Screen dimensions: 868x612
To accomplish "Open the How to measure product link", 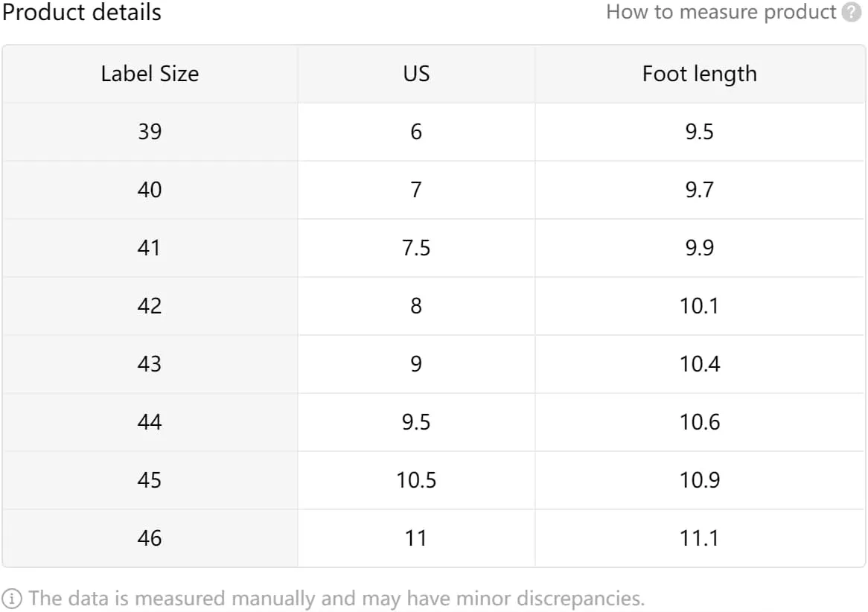I will [721, 12].
